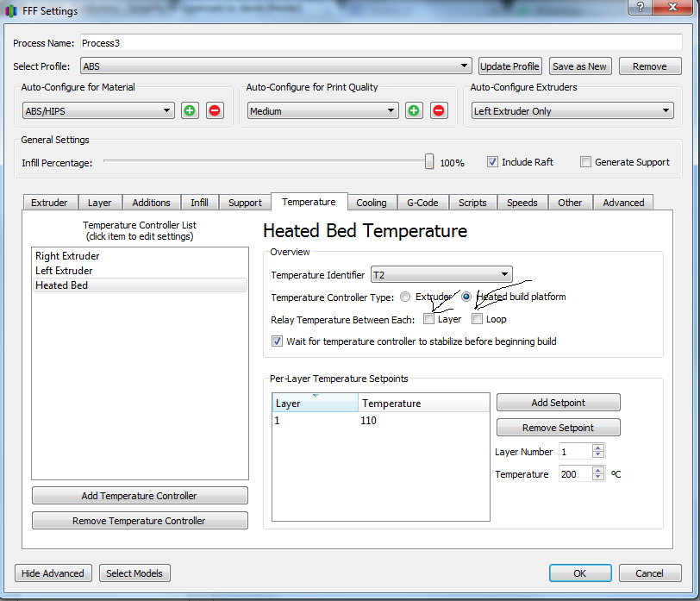Enable Generate Support checkbox
The height and width of the screenshot is (601, 700).
point(585,161)
